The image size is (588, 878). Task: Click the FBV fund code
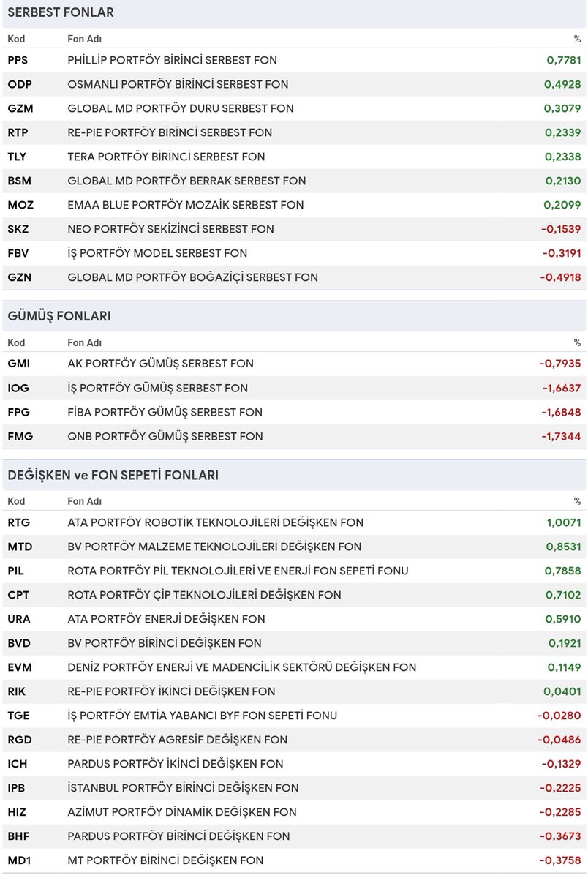19,253
